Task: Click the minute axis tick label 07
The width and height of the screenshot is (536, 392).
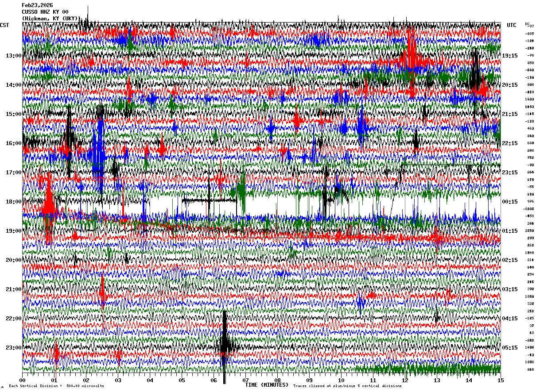Action: click(245, 380)
